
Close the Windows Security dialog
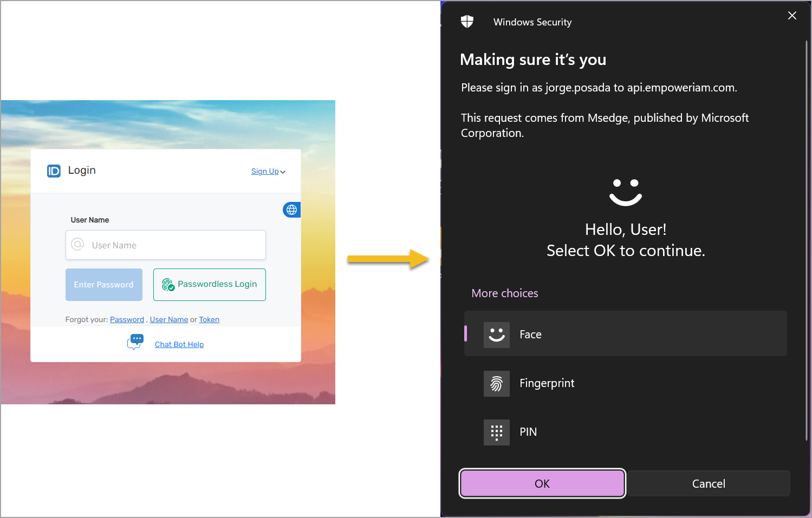pyautogui.click(x=792, y=16)
